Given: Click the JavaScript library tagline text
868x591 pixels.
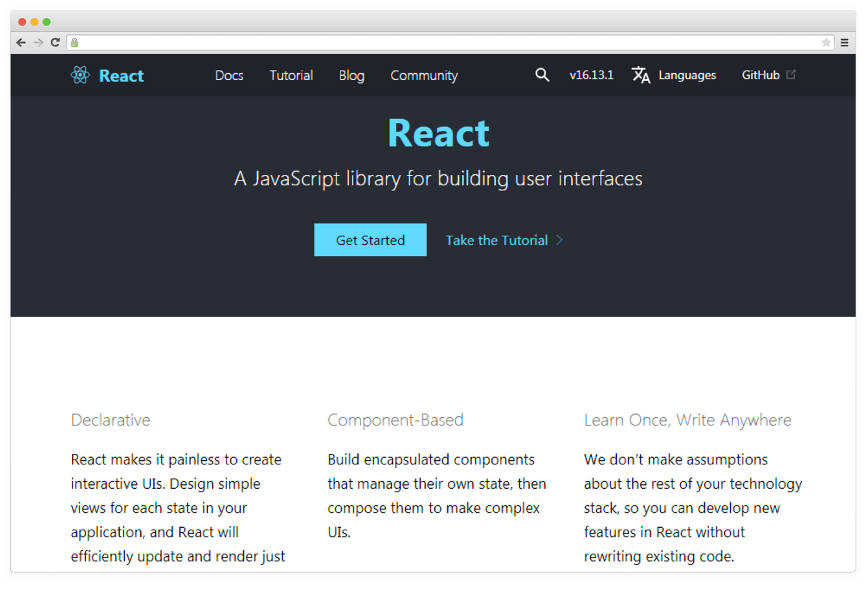Looking at the screenshot, I should 439,179.
